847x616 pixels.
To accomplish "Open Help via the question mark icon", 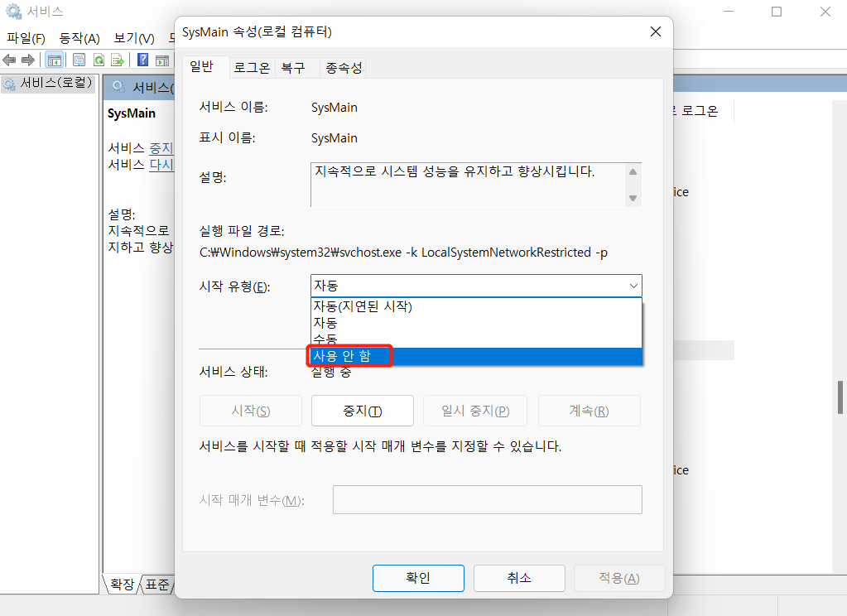I will point(142,59).
